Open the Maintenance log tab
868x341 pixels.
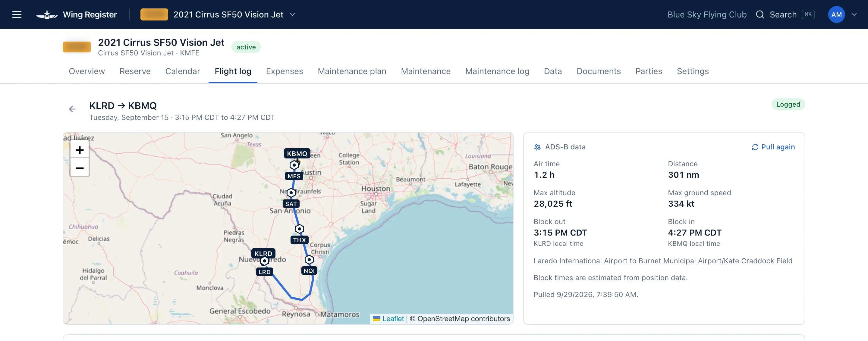[497, 71]
